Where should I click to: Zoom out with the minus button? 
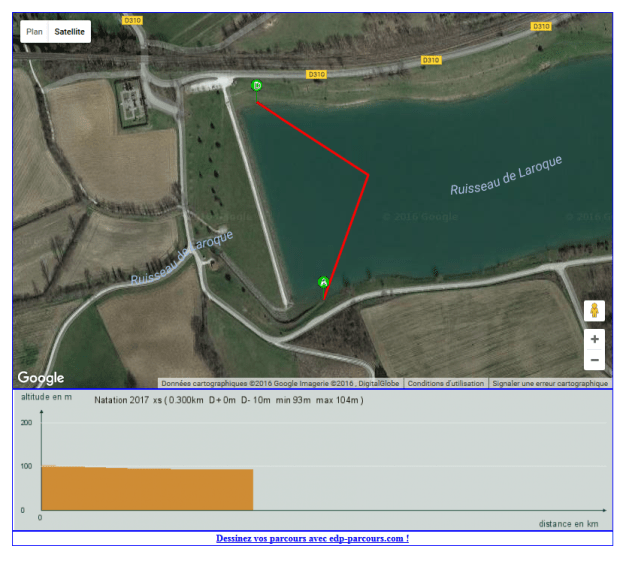[x=594, y=360]
